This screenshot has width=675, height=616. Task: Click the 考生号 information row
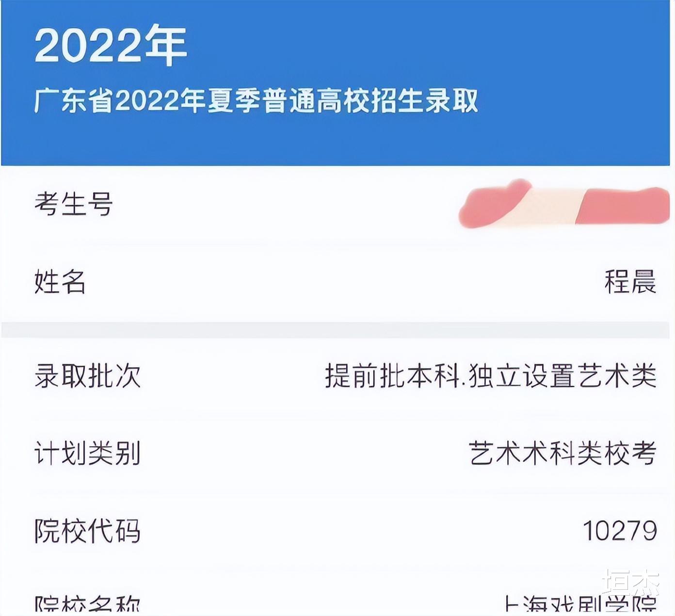click(337, 204)
